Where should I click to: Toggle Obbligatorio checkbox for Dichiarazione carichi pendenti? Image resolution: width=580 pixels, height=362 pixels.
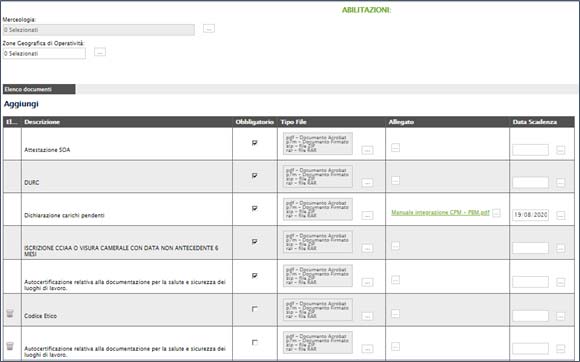[x=254, y=209]
